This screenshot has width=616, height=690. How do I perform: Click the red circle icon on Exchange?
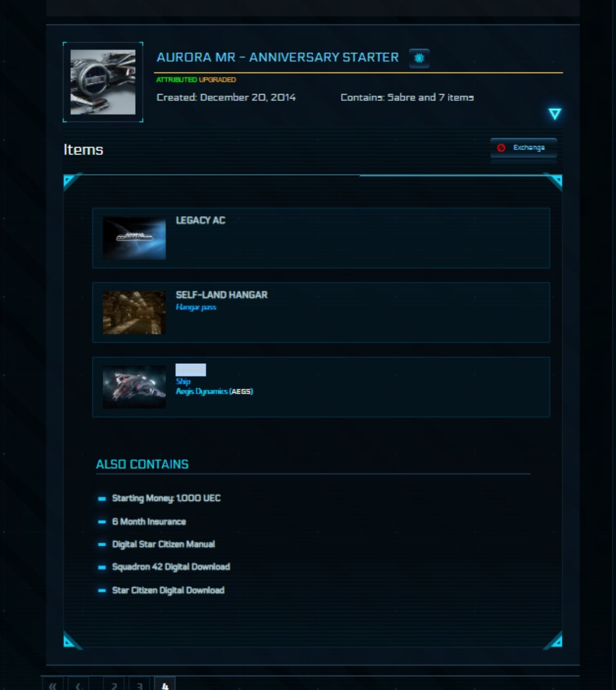click(501, 148)
